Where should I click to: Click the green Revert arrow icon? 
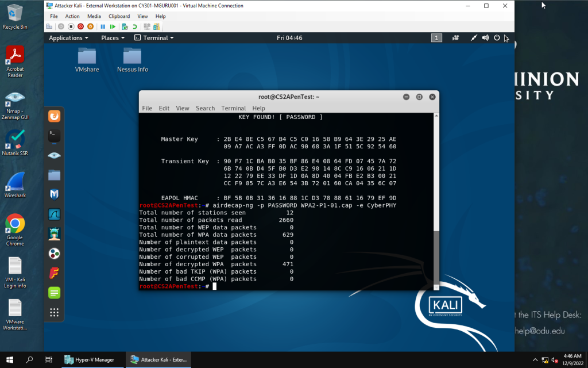[134, 26]
